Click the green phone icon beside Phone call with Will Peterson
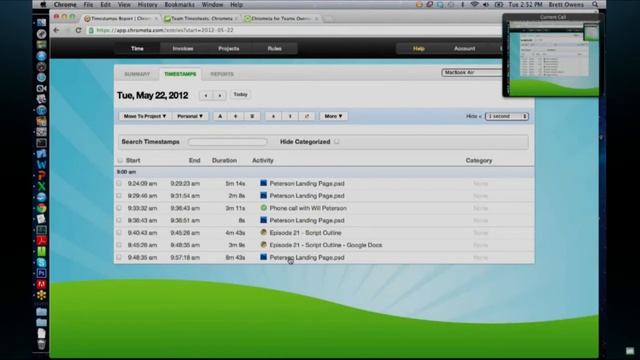The image size is (640, 360). pos(263,208)
